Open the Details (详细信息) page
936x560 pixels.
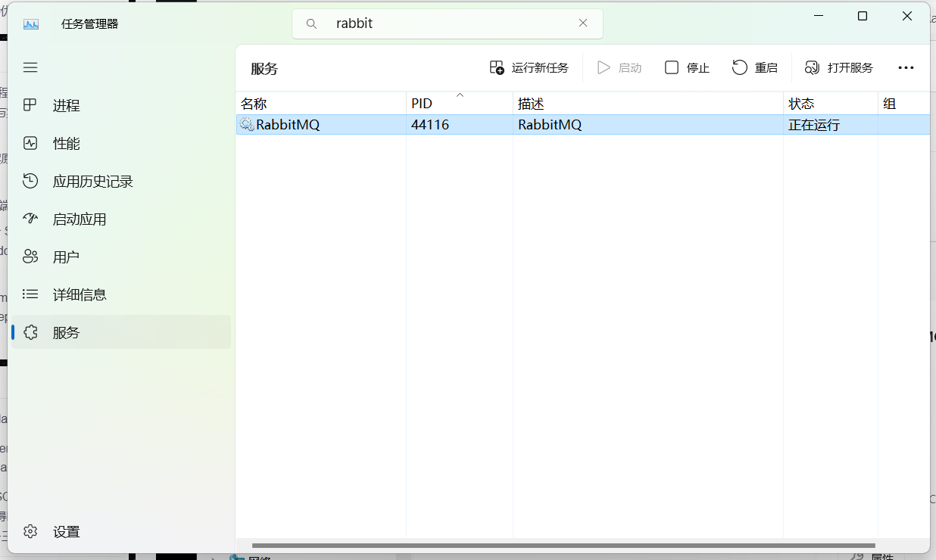pyautogui.click(x=121, y=294)
